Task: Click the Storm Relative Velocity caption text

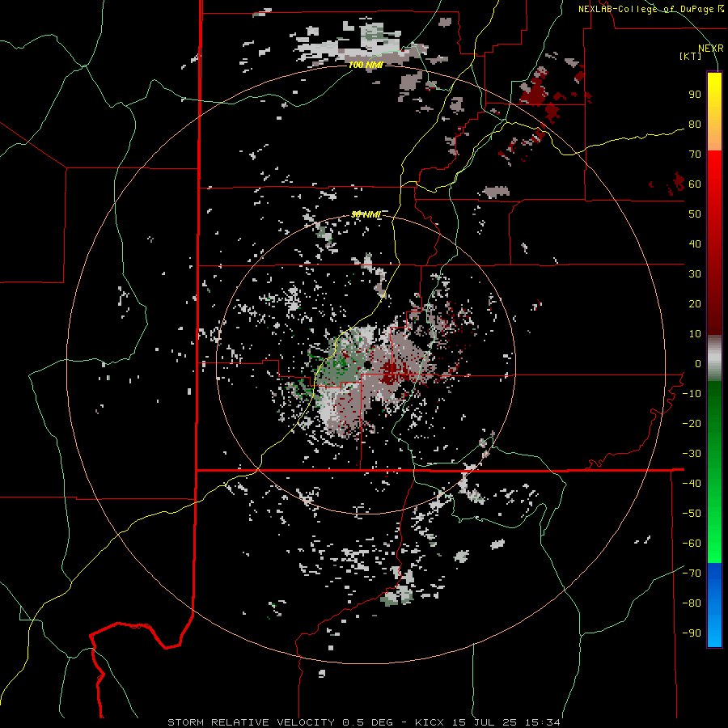Action: point(364,722)
